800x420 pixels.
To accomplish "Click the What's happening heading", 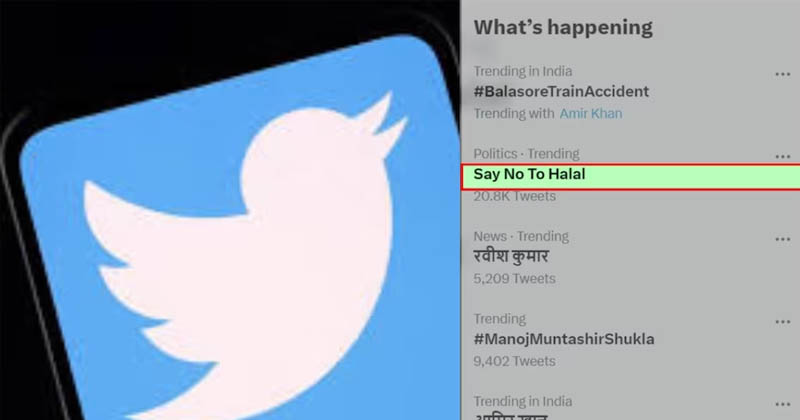I will tap(563, 28).
